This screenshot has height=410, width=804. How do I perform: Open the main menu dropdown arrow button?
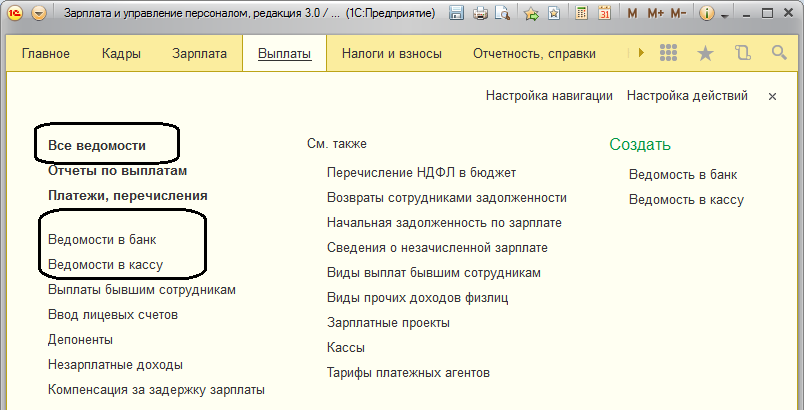[x=38, y=13]
